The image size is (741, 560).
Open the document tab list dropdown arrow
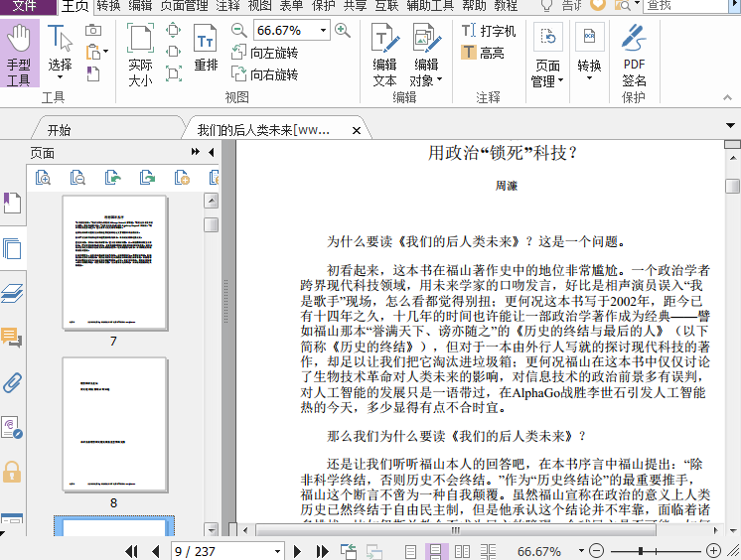point(731,125)
